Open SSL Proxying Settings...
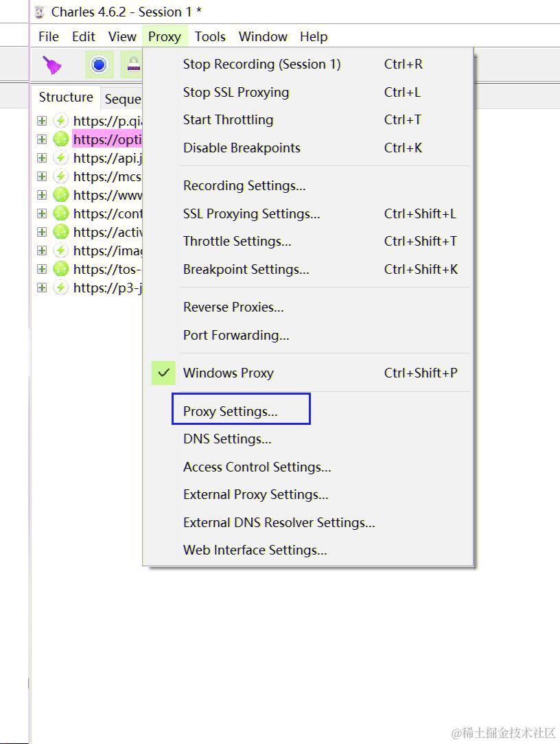560x744 pixels. [308, 213]
